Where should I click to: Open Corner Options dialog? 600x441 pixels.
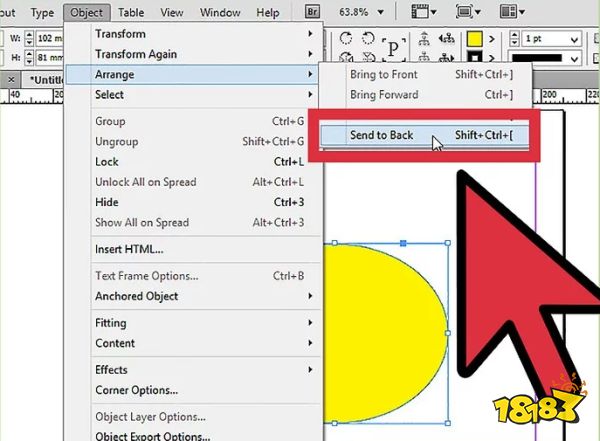(136, 390)
